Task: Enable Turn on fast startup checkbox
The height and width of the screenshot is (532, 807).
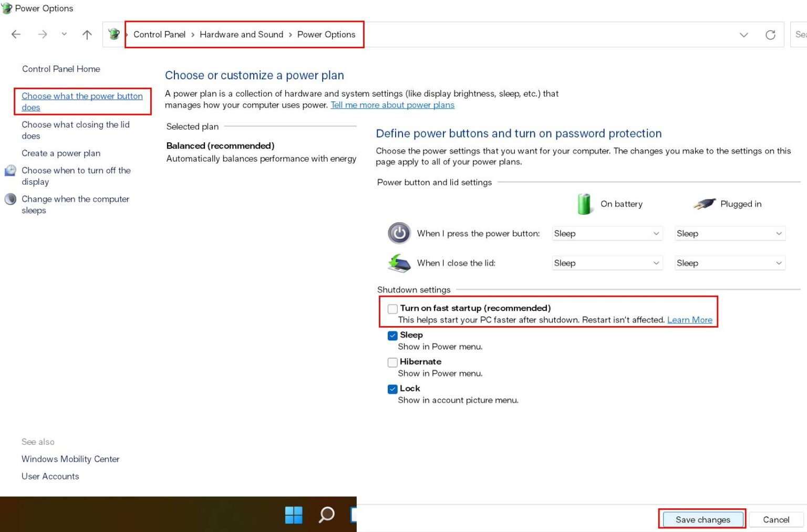Action: tap(392, 309)
